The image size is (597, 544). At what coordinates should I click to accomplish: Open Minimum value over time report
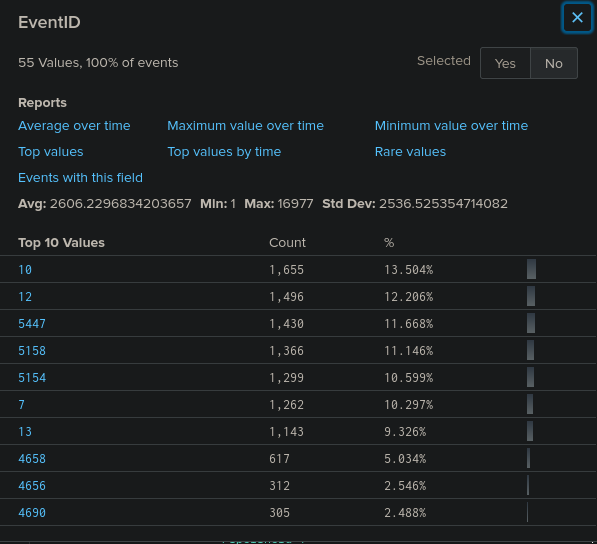pos(451,126)
